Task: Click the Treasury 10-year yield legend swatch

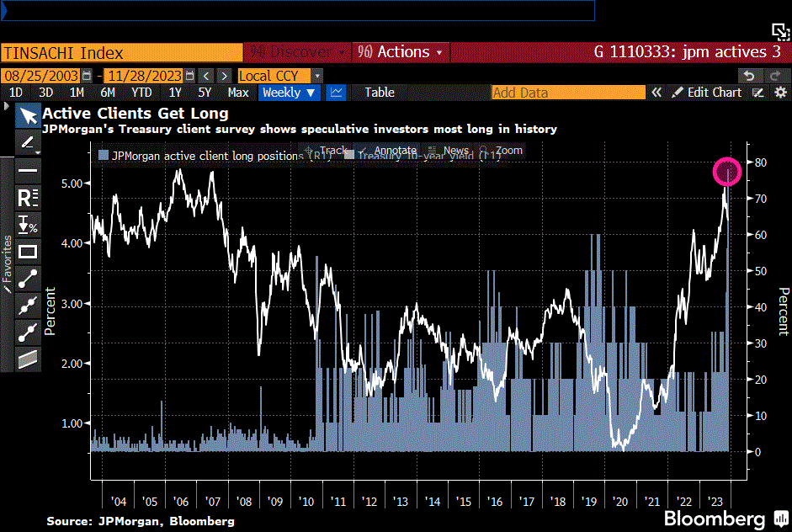Action: [x=349, y=155]
